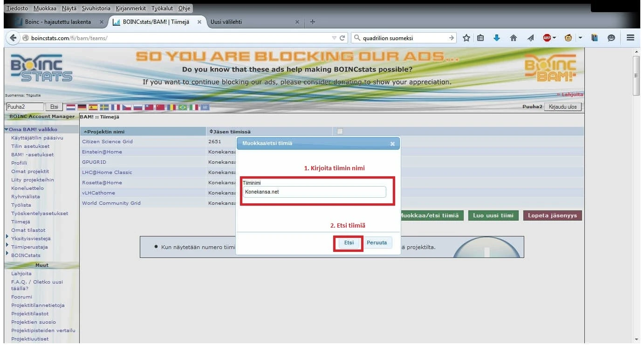
Task: Open a new tab with the plus icon
Action: pyautogui.click(x=313, y=22)
